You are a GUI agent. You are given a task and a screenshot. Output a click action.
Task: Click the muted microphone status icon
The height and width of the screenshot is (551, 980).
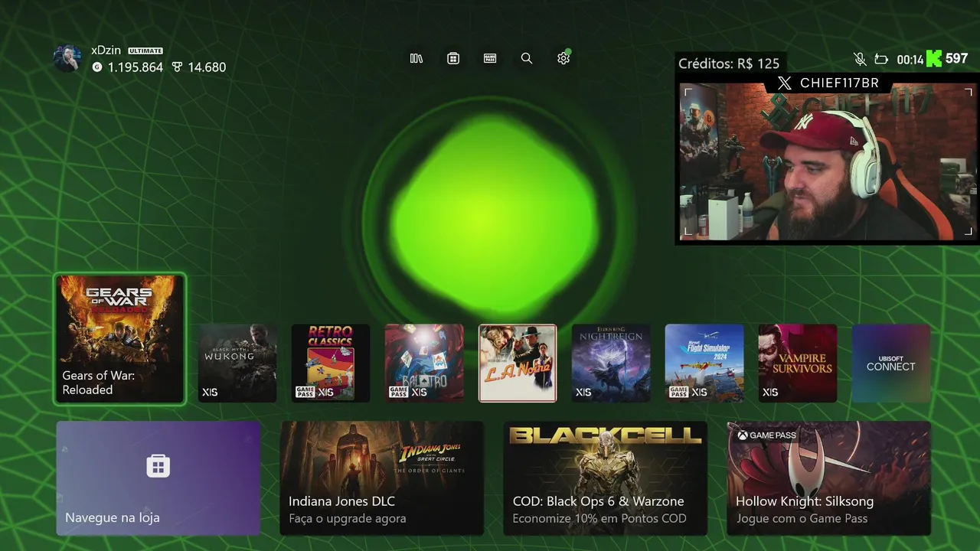pyautogui.click(x=860, y=59)
